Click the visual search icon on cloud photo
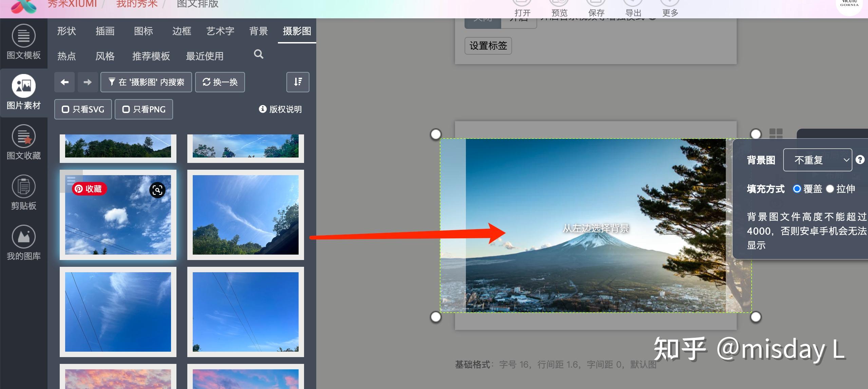 point(157,190)
